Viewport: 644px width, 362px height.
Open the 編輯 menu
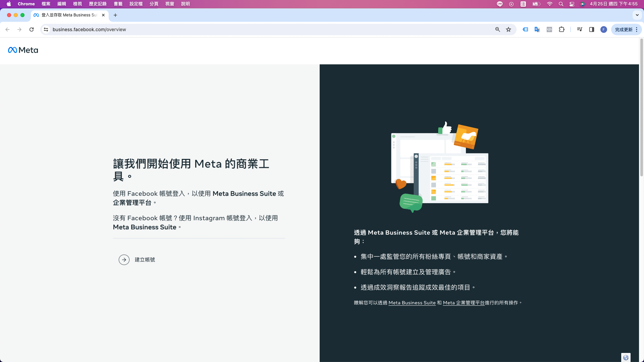click(62, 4)
